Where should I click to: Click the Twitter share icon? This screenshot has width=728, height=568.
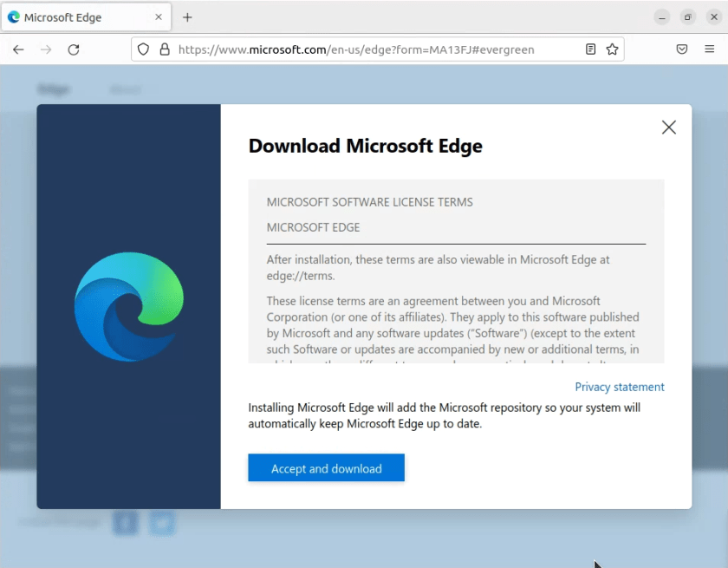tap(161, 523)
